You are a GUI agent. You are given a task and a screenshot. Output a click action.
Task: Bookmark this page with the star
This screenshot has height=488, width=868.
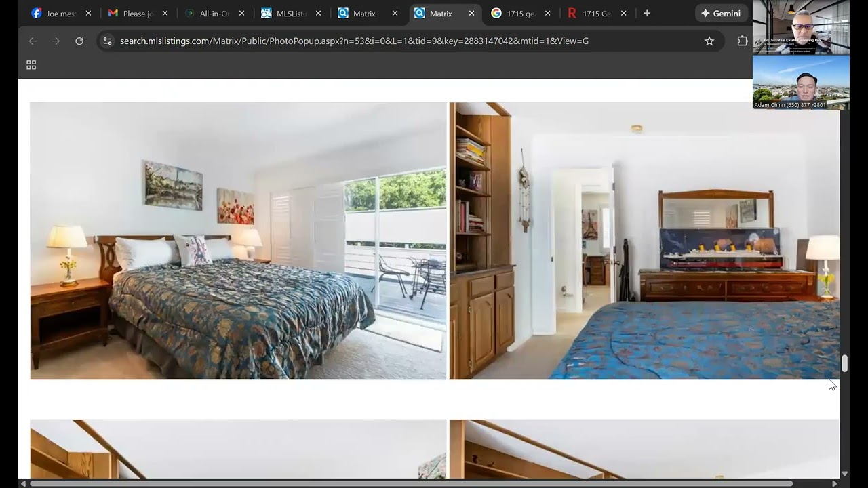[709, 41]
